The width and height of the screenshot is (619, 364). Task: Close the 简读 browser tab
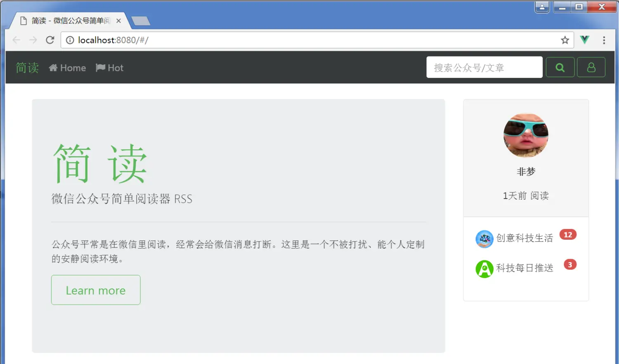coord(118,21)
